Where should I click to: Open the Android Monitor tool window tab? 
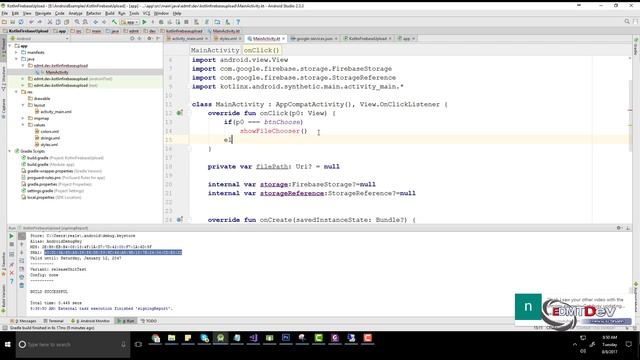click(91, 321)
